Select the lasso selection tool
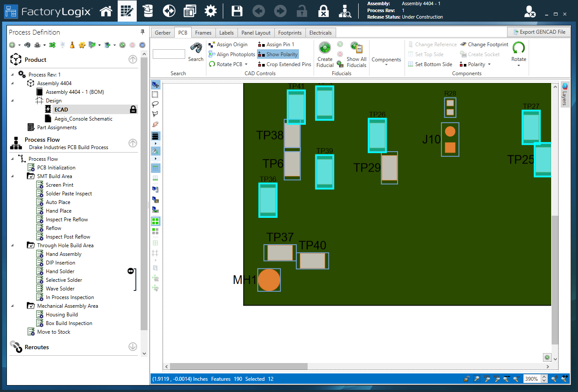The width and height of the screenshot is (578, 392). point(155,104)
